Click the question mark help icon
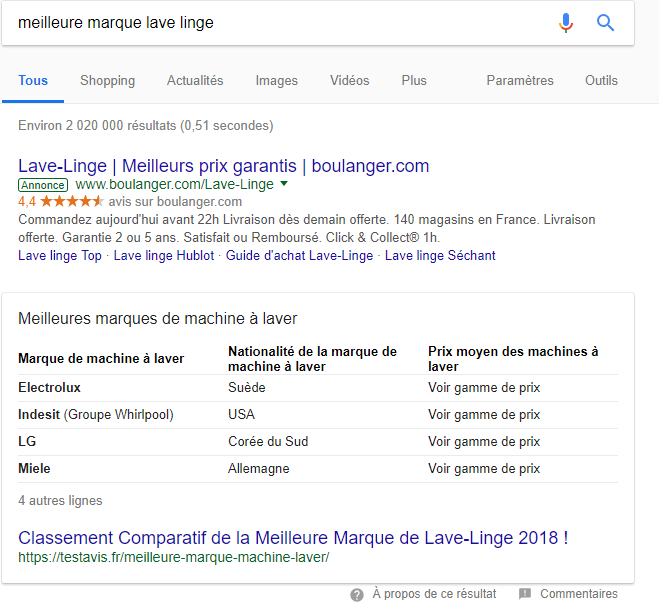Viewport: 659px width, 607px height. (357, 594)
